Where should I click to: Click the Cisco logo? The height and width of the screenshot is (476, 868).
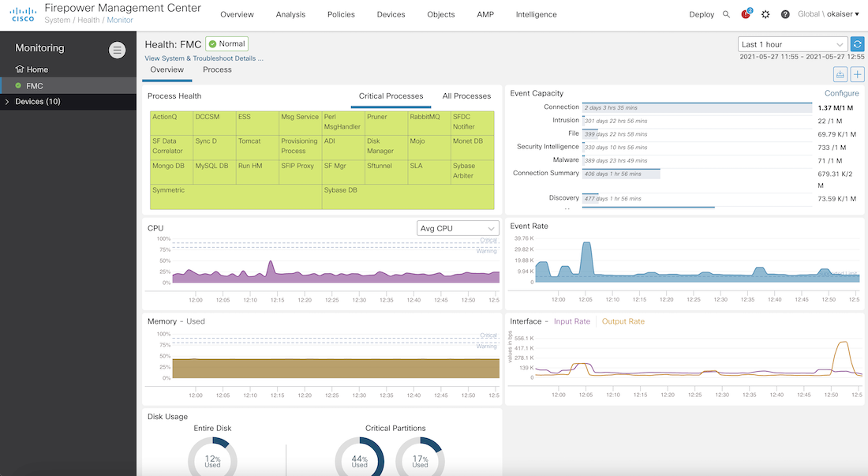pos(23,14)
